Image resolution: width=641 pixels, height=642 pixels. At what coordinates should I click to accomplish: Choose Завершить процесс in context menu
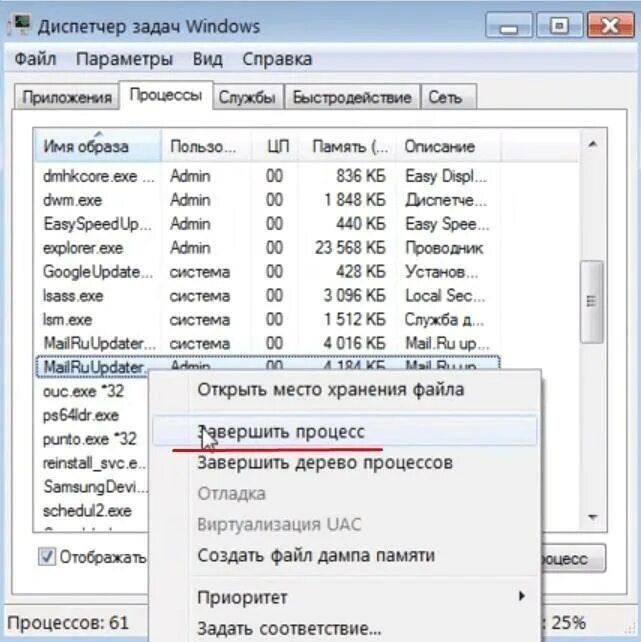coord(345,432)
